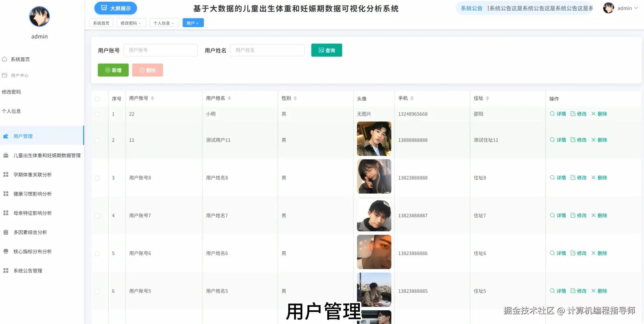Click the pink 删除 batch delete button
The height and width of the screenshot is (324, 644).
147,70
